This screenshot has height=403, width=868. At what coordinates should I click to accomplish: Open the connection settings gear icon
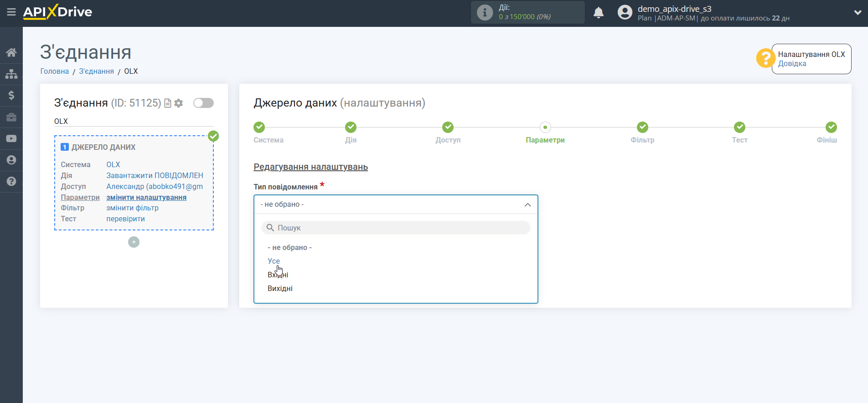(x=179, y=103)
